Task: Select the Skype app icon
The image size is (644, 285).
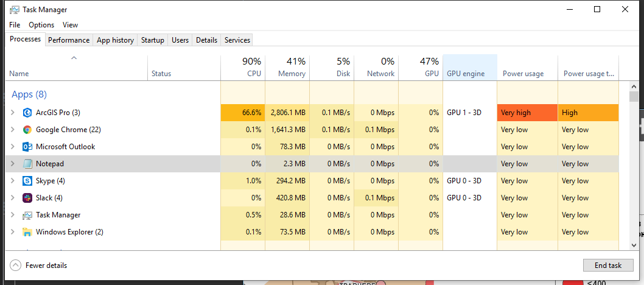Action: pos(27,181)
